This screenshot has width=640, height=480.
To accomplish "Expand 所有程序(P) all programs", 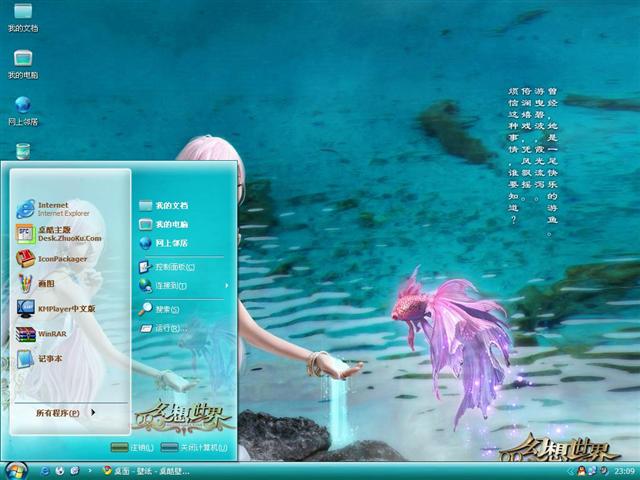I will point(65,413).
